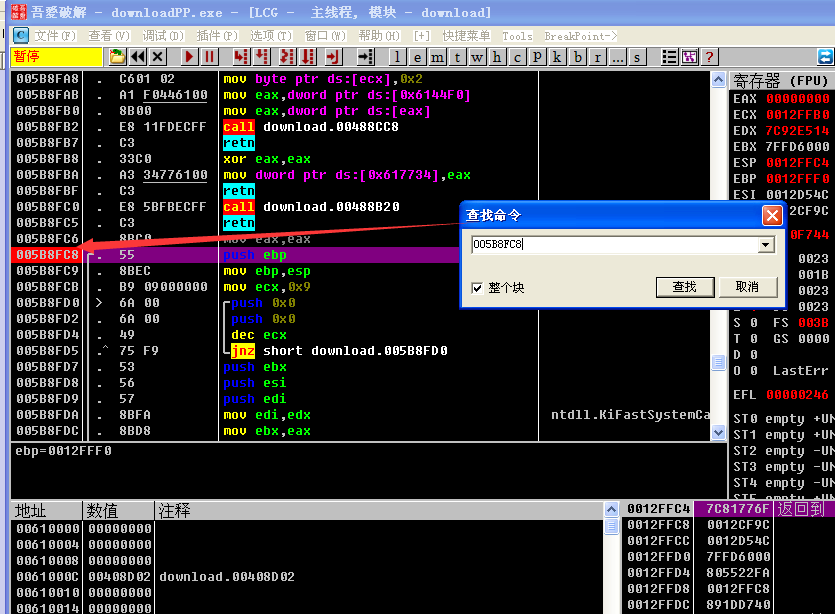The image size is (835, 614).
Task: Click the address input showing 005B8FC8
Action: [600, 243]
